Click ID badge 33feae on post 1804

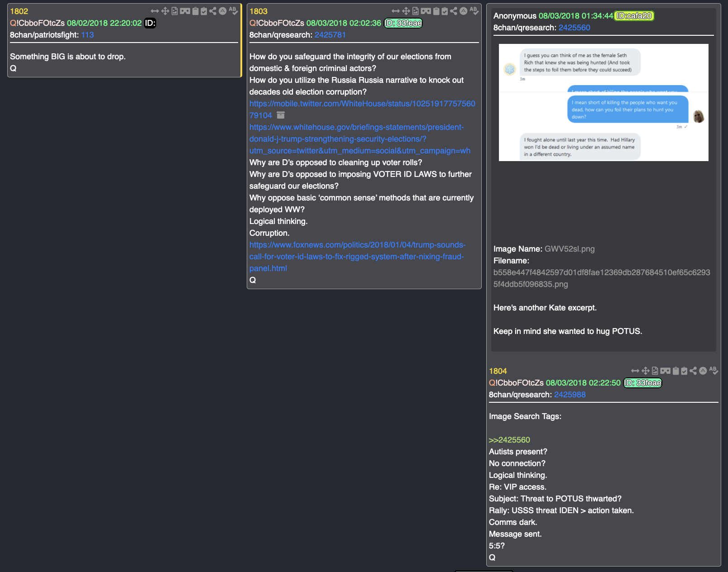642,383
